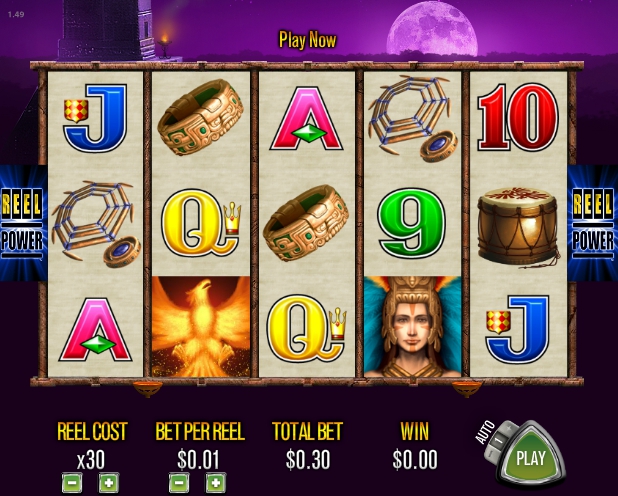Toggle the AUTO play switch
This screenshot has width=618, height=496.
tap(498, 439)
